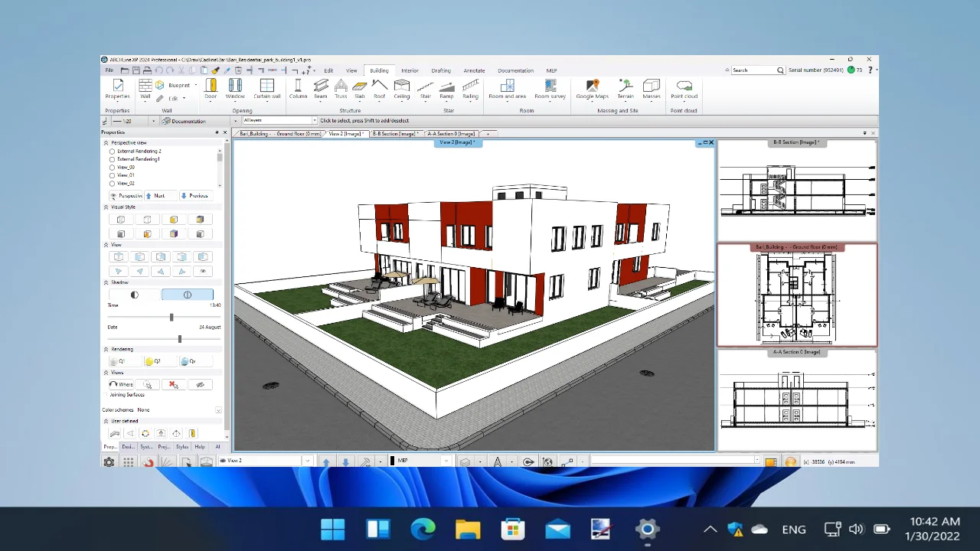This screenshot has width=980, height=551.
Task: Toggle the half-filled circle shadow mode button
Action: click(135, 295)
